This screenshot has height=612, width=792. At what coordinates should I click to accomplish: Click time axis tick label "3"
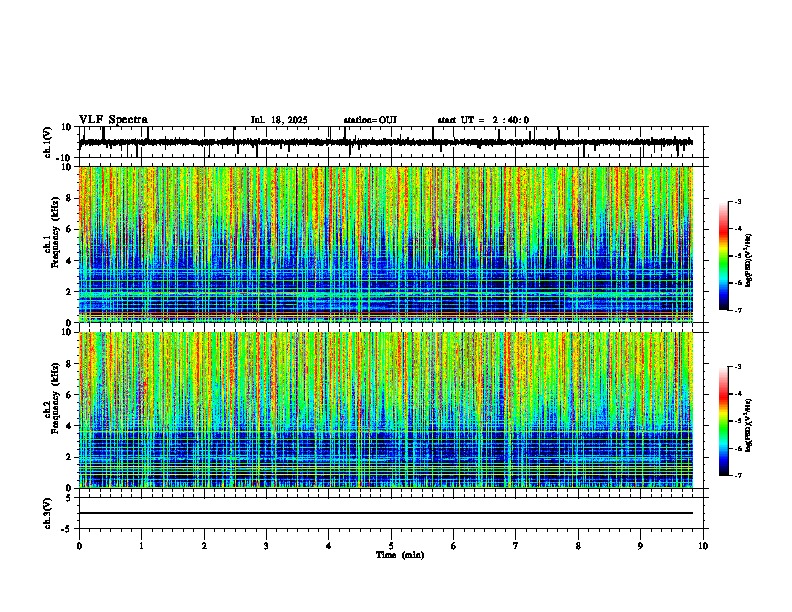click(266, 546)
